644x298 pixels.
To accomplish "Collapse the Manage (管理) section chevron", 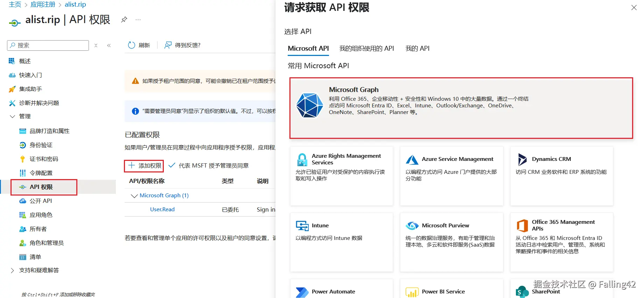I will (x=12, y=116).
